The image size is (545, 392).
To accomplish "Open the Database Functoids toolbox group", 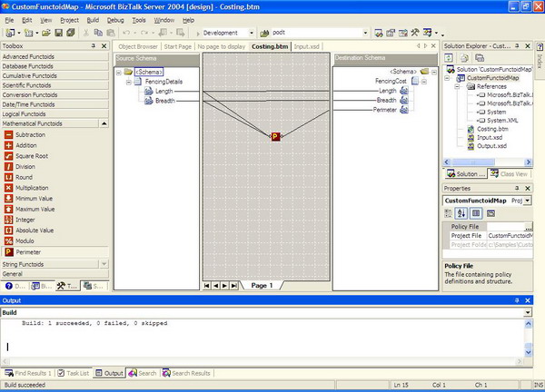I will (x=54, y=66).
